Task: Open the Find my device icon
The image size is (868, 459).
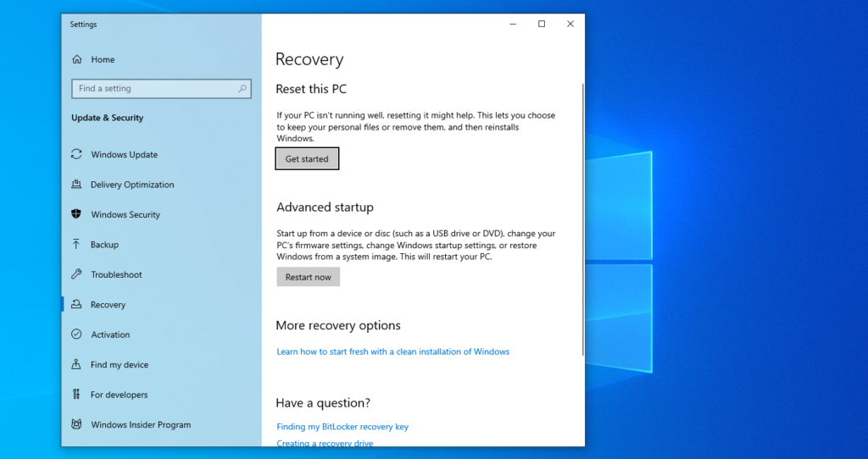Action: click(x=77, y=365)
